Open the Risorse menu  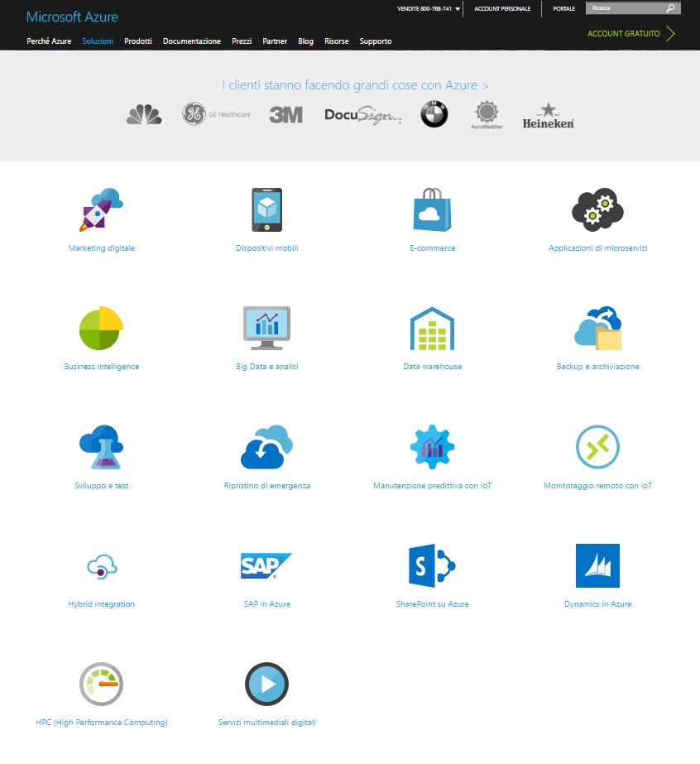click(337, 41)
